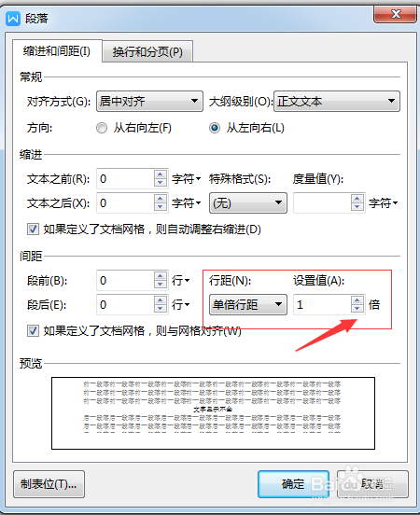Open the 特殊格式(S) special format dropdown
Viewport: 420px width, 515px height.
tap(248, 203)
